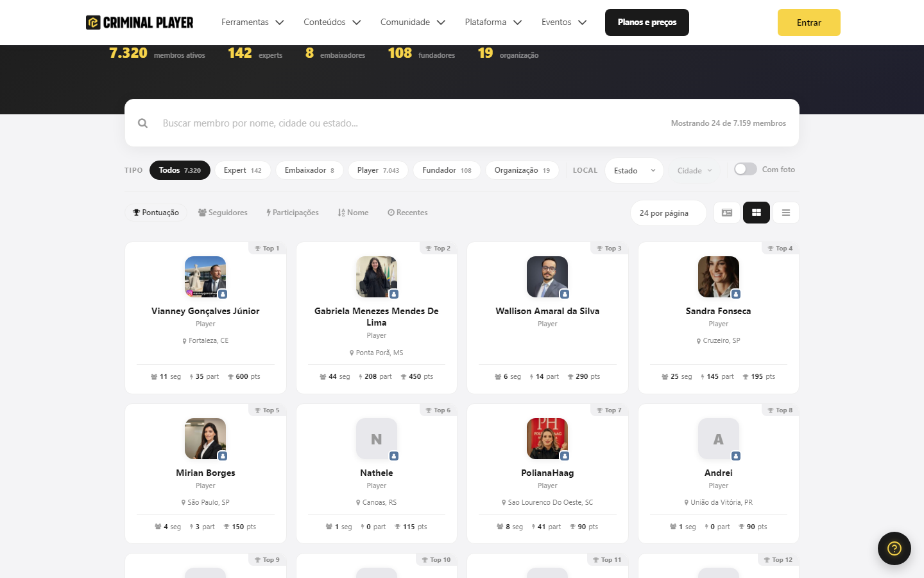This screenshot has width=924, height=578.
Task: Click Andrei's A placeholder avatar
Action: [x=719, y=439]
